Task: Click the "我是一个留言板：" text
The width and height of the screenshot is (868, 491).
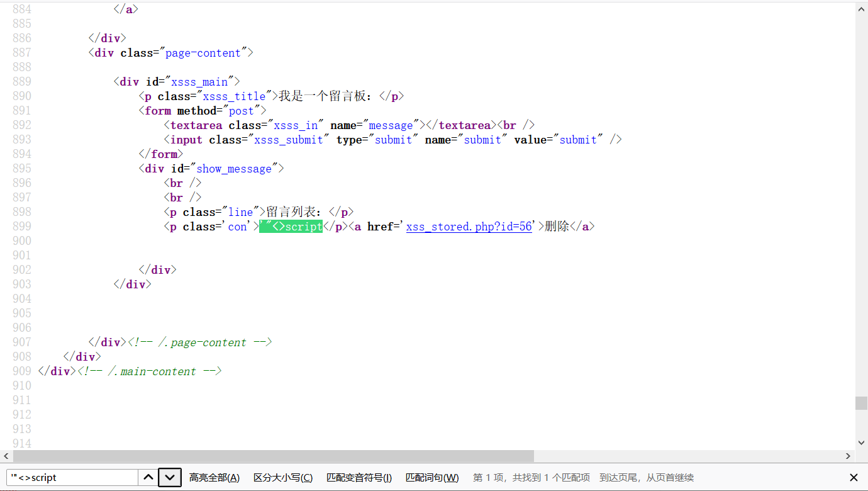Action: (x=329, y=96)
